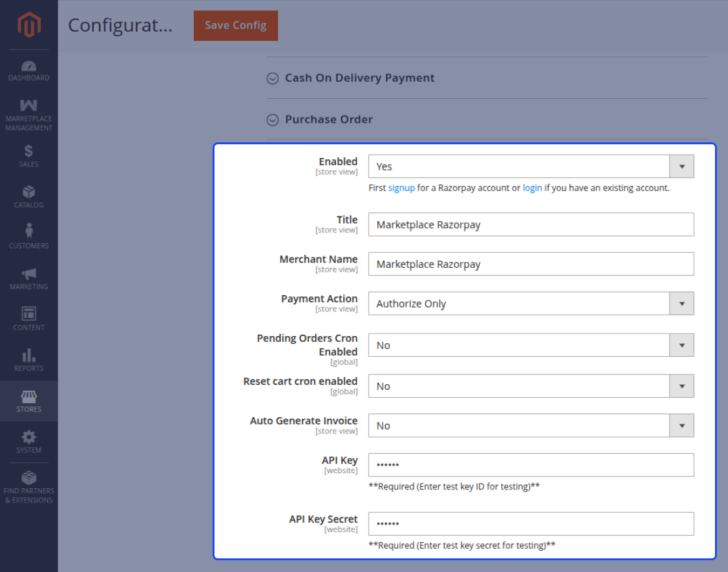Open the Enabled dropdown showing Yes
This screenshot has height=572, width=728.
pyautogui.click(x=531, y=166)
